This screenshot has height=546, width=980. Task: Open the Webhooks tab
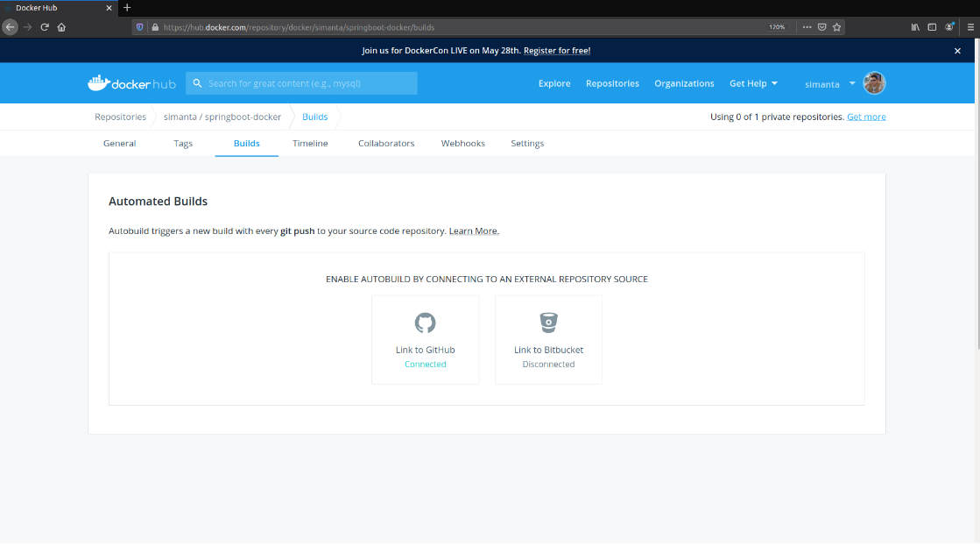(x=463, y=143)
